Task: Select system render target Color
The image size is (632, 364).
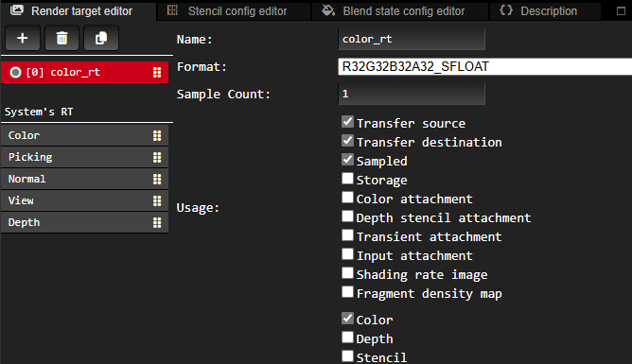Action: 84,135
